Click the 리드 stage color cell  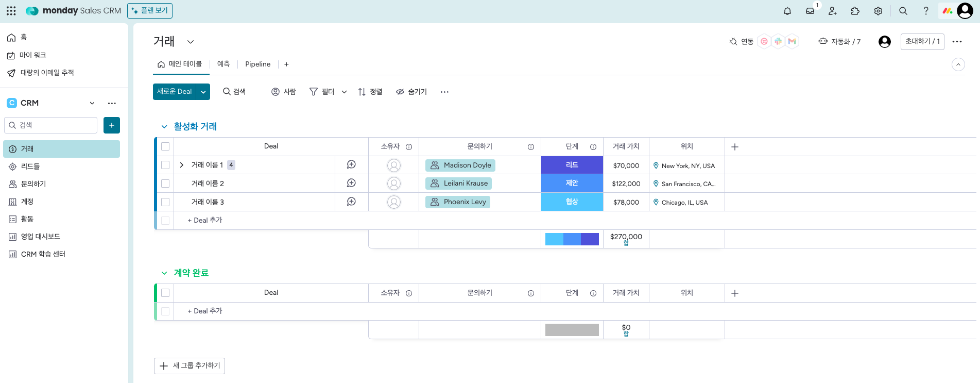(572, 165)
